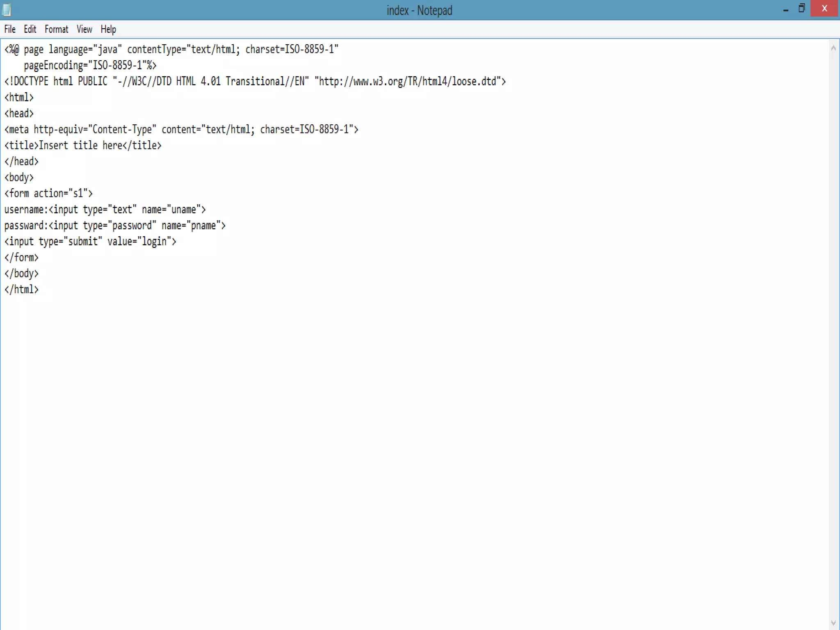The height and width of the screenshot is (630, 840).
Task: Open the Edit menu
Action: 30,30
